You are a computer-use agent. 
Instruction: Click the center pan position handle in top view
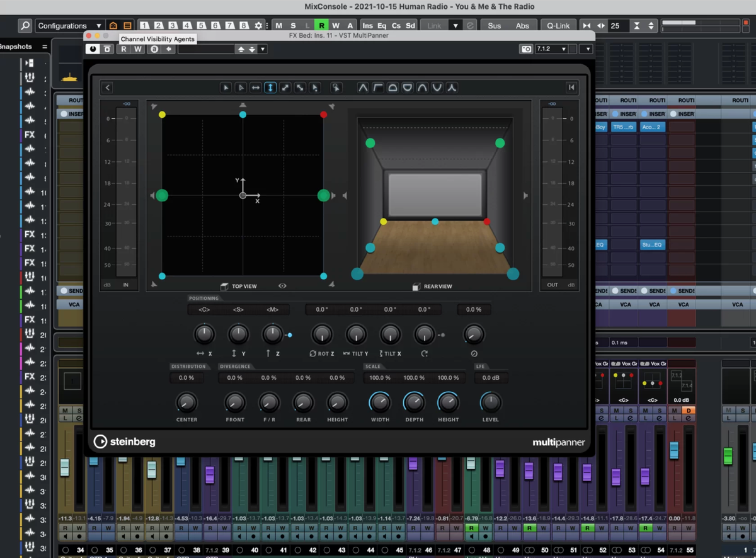click(x=243, y=195)
